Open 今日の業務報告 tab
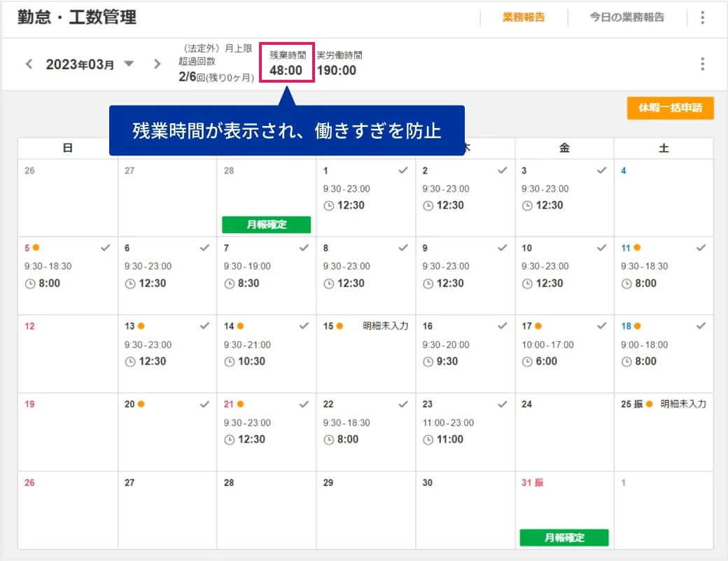Screen dimensions: 728x561 626,18
